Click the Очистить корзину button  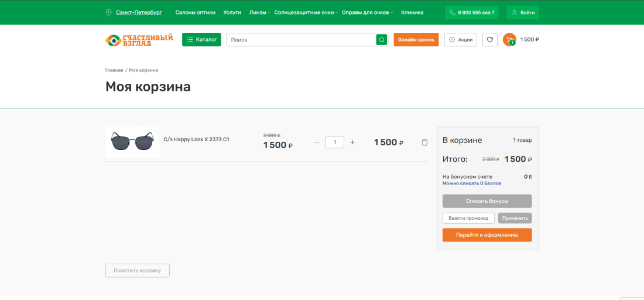coord(138,271)
